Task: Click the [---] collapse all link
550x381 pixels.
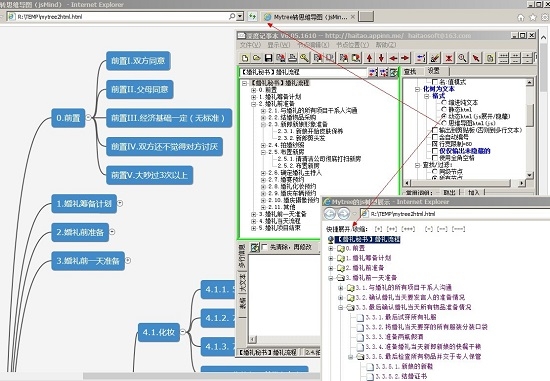Action: (x=458, y=229)
